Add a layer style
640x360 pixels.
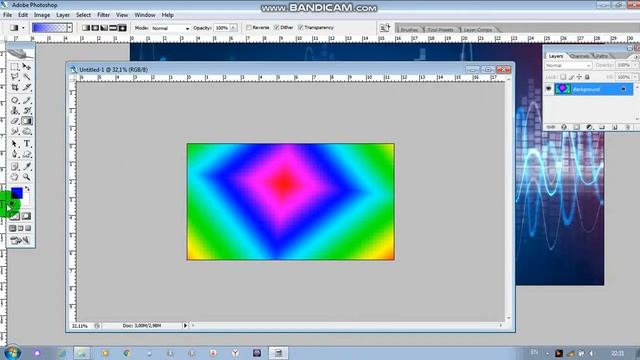coord(564,127)
